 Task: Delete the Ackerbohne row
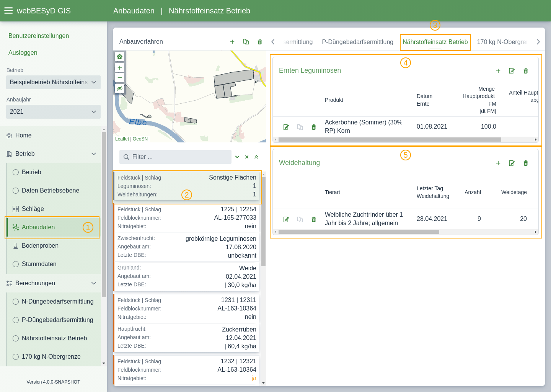(x=314, y=127)
